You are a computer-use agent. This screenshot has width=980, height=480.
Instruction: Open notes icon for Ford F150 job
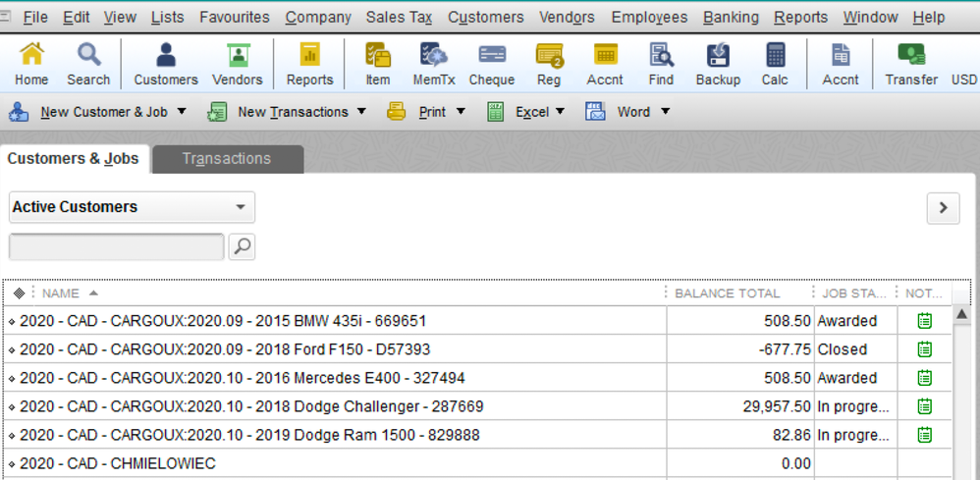point(924,349)
